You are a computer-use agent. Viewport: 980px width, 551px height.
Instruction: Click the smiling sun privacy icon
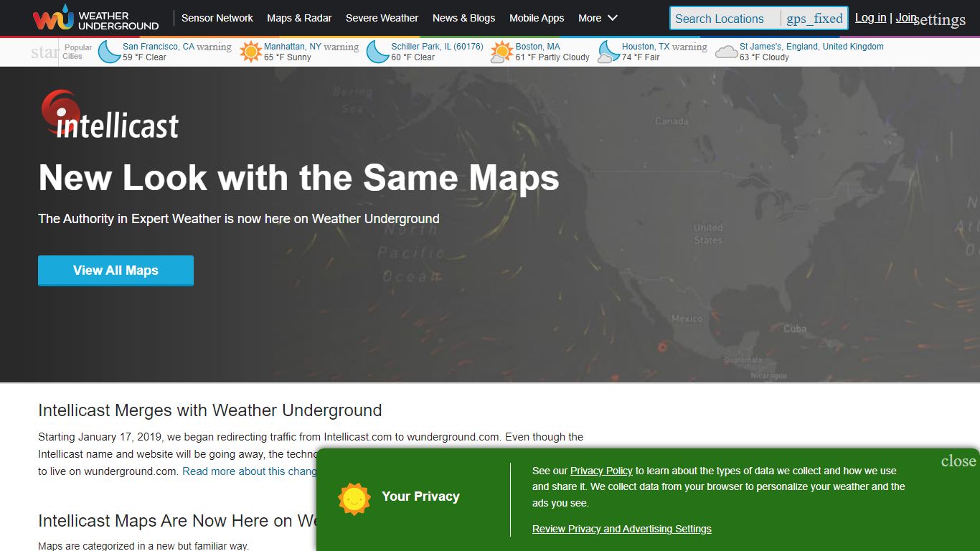[x=354, y=499]
